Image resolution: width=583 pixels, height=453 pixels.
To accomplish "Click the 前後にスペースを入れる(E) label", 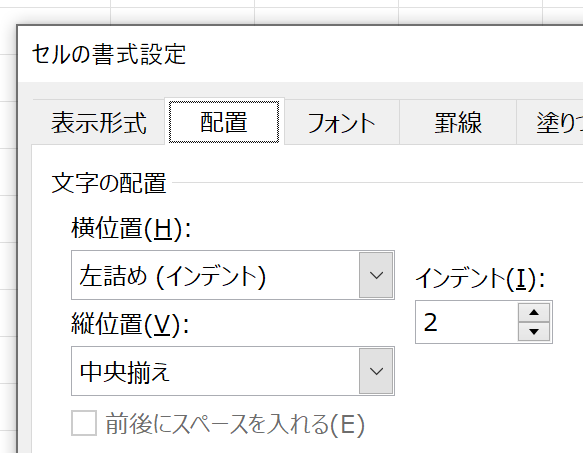I will pos(235,424).
